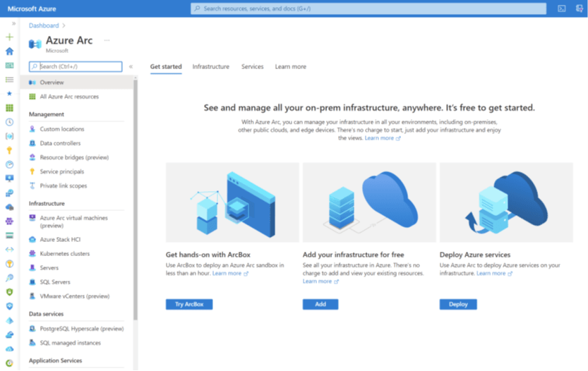Switch to the Services tab
The height and width of the screenshot is (371, 588).
click(x=252, y=66)
